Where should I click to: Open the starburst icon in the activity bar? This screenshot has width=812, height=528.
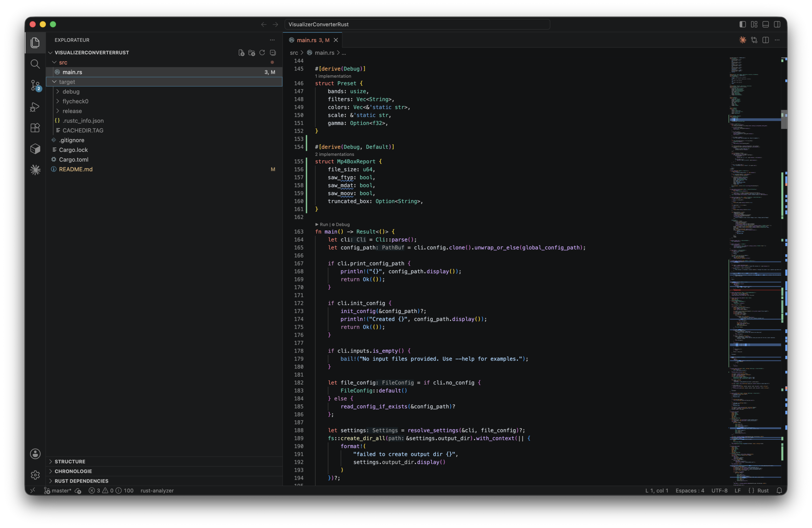click(35, 170)
